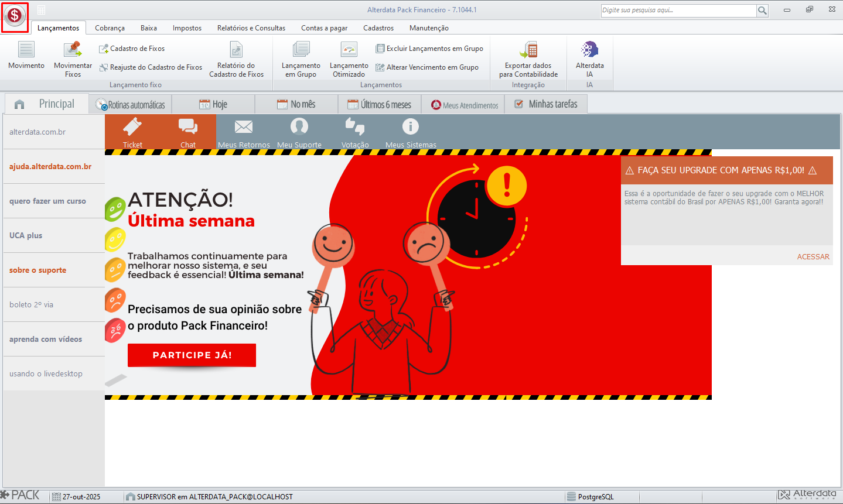
Task: Click the PostgreSQL database status indicator
Action: (x=591, y=496)
